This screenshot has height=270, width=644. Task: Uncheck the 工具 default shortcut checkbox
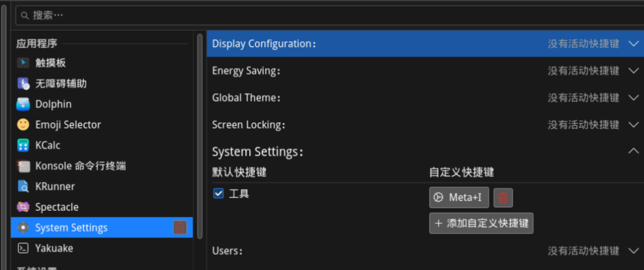coord(218,194)
